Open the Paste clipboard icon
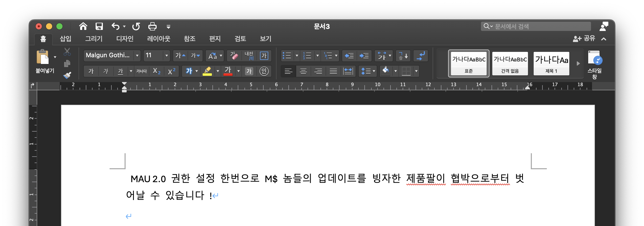 click(x=43, y=57)
